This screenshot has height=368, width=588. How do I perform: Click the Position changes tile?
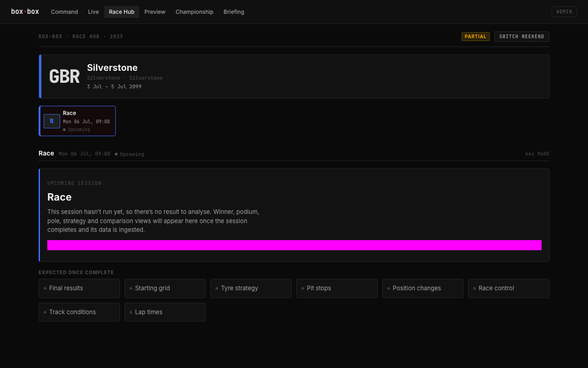(x=423, y=288)
